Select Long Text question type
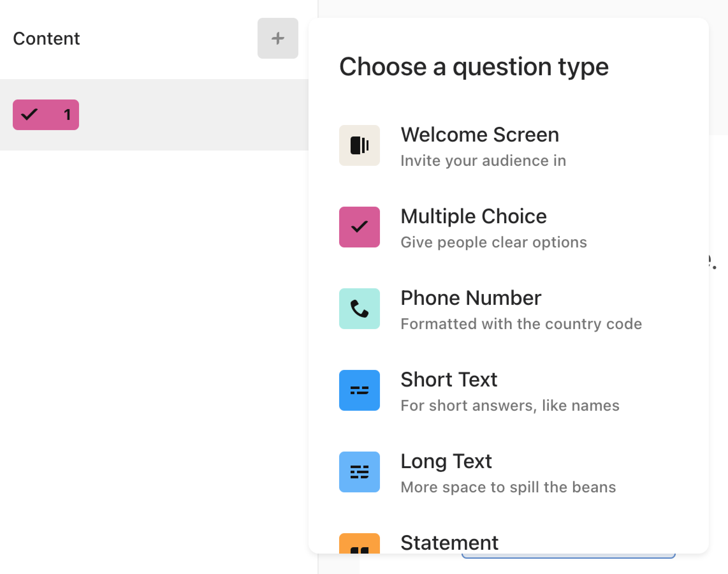The width and height of the screenshot is (728, 574). (446, 461)
